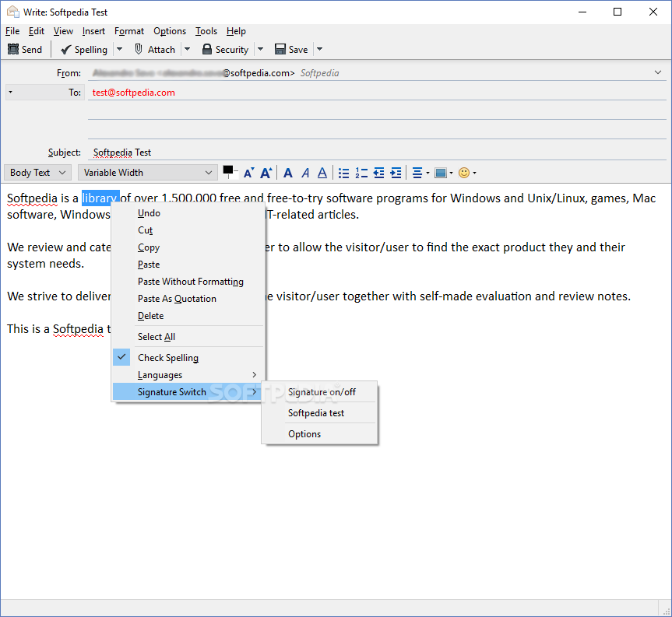Click the test@softpedia.com recipient field
This screenshot has width=672, height=617.
(377, 92)
